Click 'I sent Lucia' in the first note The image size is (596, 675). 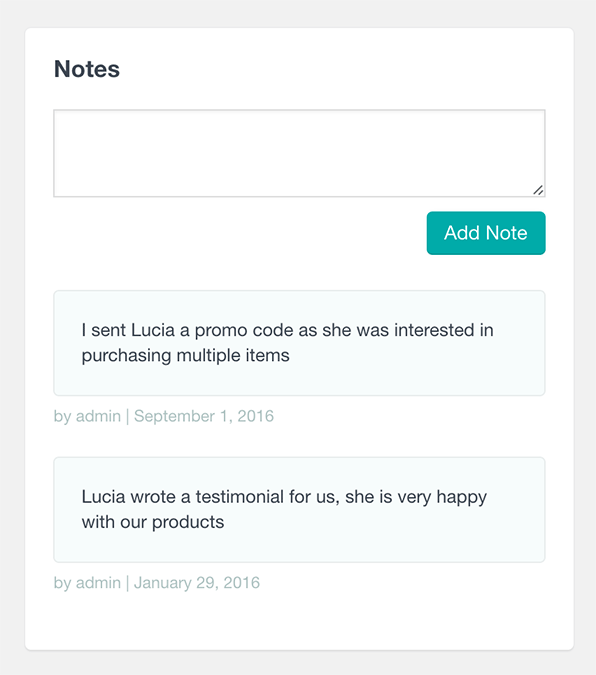128,330
